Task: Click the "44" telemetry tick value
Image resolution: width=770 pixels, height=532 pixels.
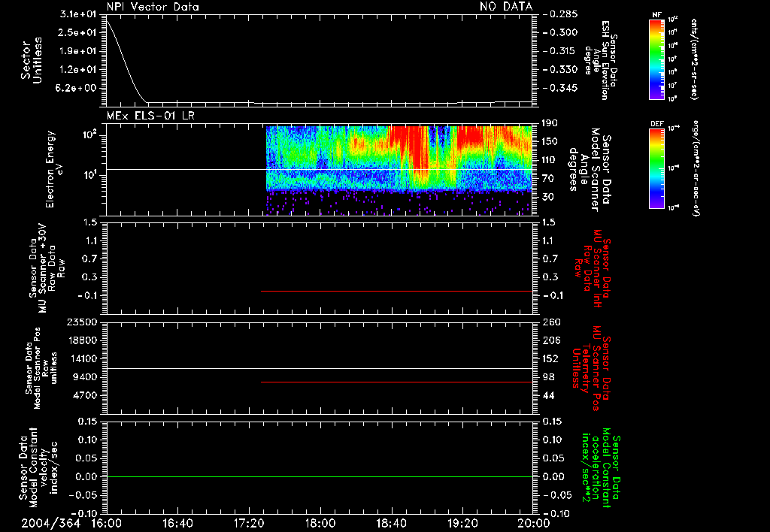Action: (x=548, y=395)
